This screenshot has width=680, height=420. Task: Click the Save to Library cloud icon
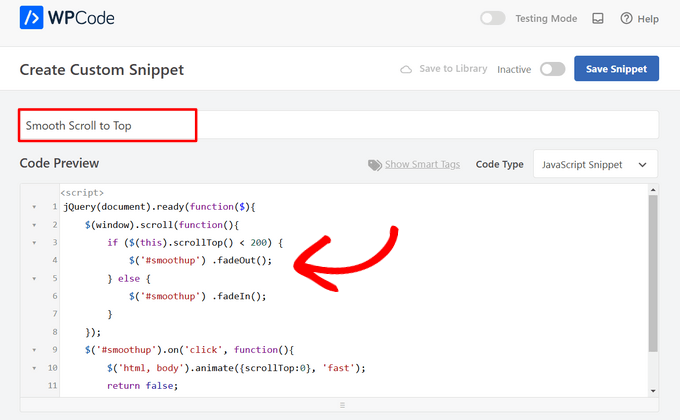[x=406, y=69]
